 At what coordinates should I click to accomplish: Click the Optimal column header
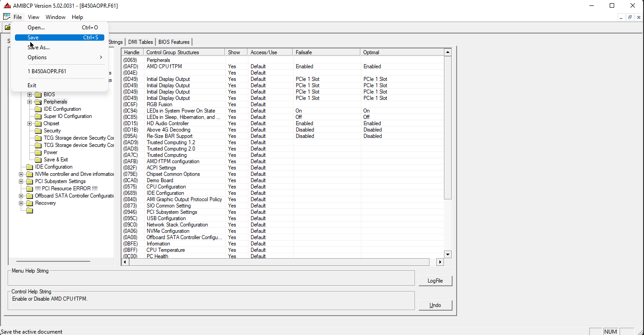coord(402,52)
